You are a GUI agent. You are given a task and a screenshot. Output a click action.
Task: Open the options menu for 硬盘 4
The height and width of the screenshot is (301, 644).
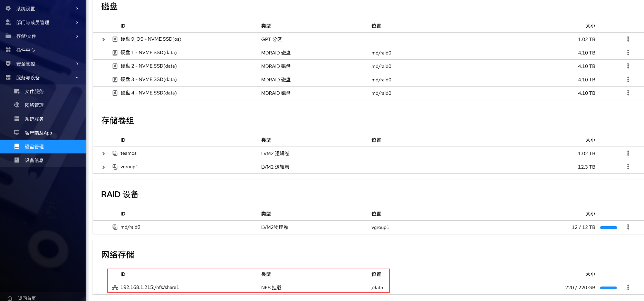628,93
